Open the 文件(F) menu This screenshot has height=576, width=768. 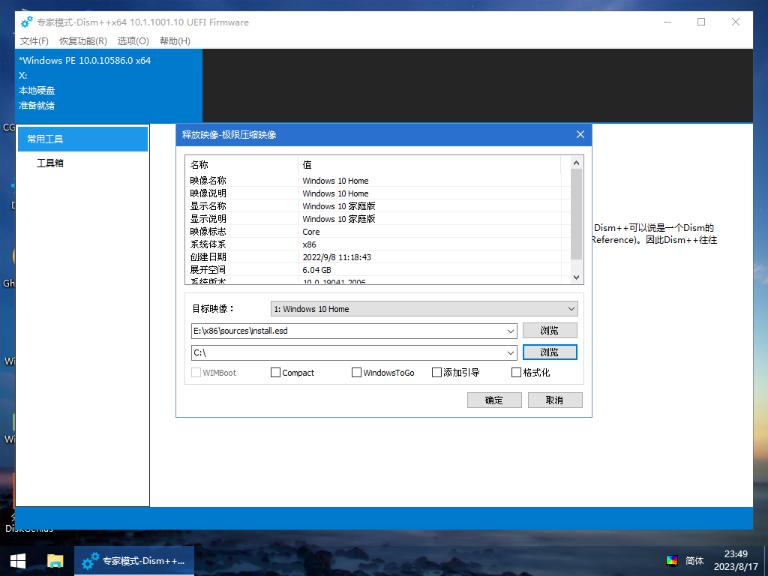pos(34,41)
